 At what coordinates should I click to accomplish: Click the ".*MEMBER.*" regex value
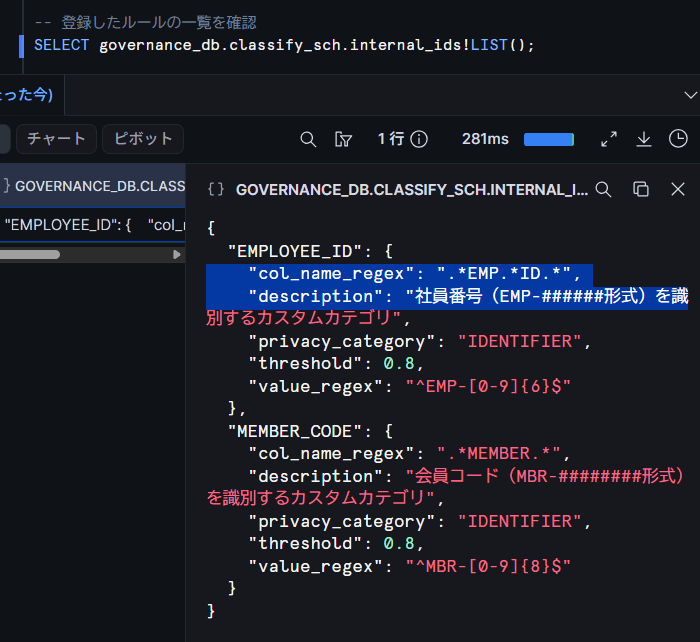(x=498, y=454)
